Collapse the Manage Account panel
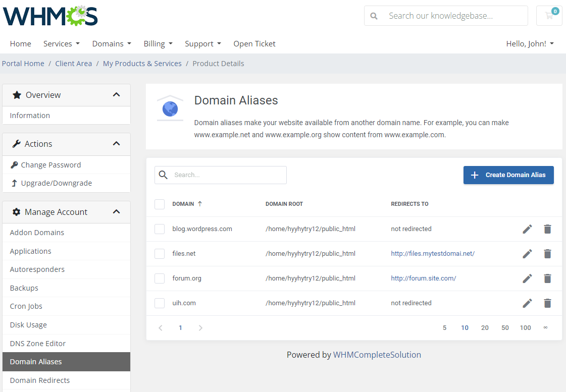Screen dimensions: 566x392 click(116, 212)
